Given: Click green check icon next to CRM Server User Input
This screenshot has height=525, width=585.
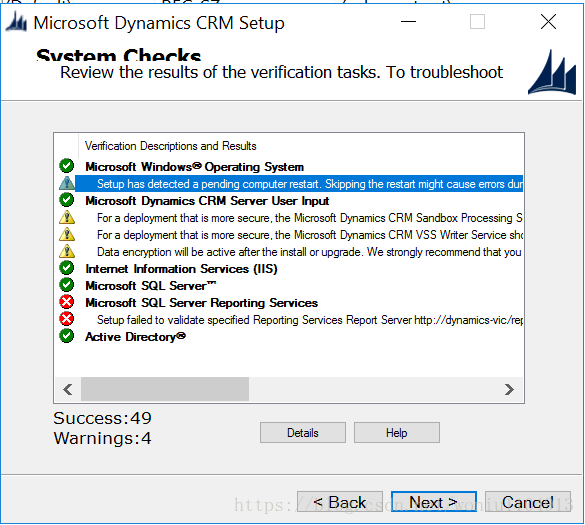Looking at the screenshot, I should point(67,200).
